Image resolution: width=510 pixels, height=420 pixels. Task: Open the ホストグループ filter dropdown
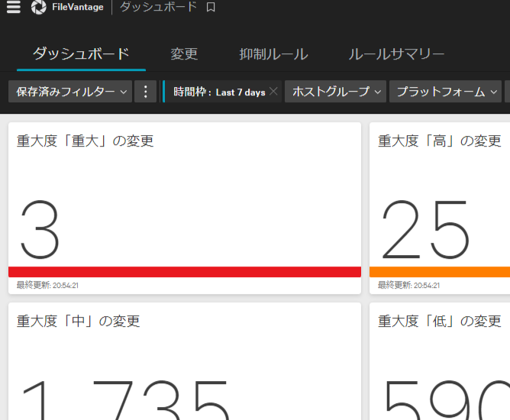pos(335,92)
